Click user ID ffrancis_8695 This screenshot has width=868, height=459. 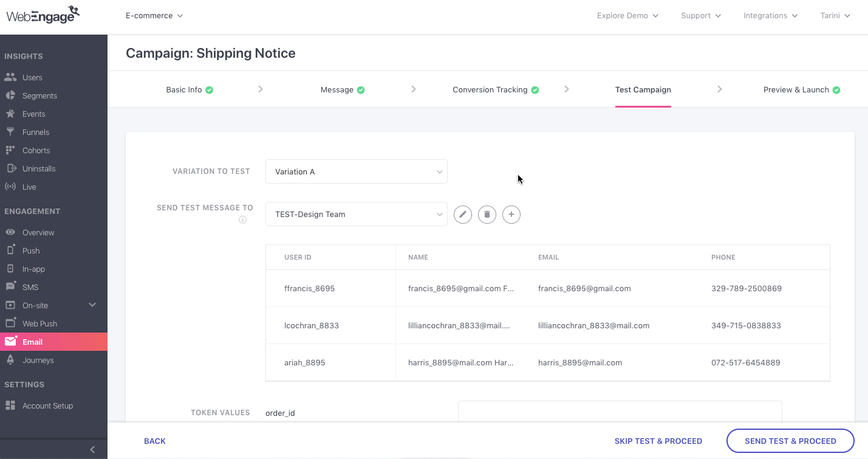point(309,288)
